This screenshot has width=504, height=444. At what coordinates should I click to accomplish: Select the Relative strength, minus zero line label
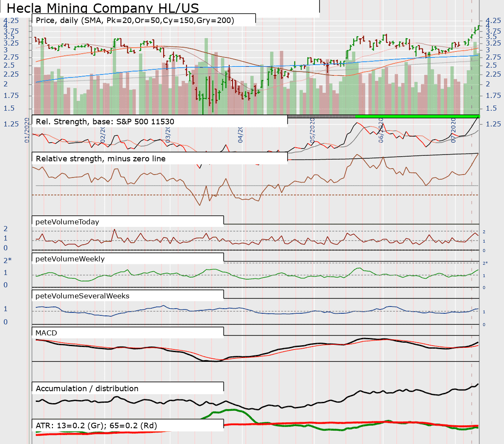pos(101,158)
